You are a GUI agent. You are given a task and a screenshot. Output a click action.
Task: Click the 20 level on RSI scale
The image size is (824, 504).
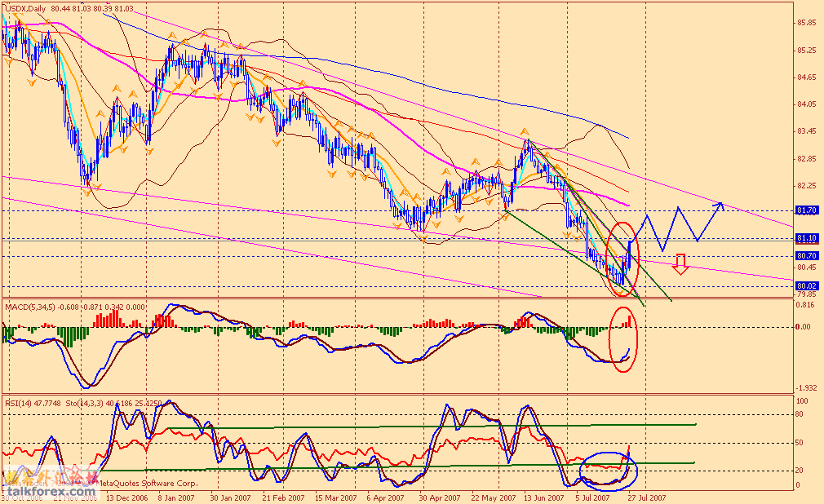pyautogui.click(x=800, y=471)
